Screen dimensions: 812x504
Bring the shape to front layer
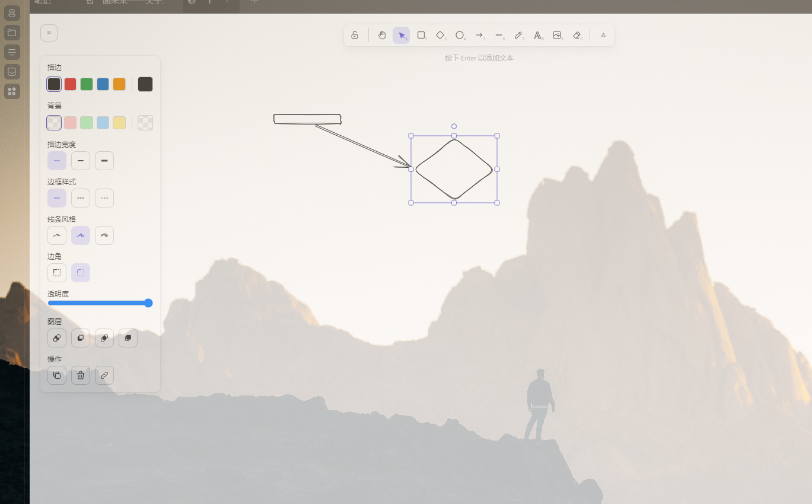click(x=128, y=338)
